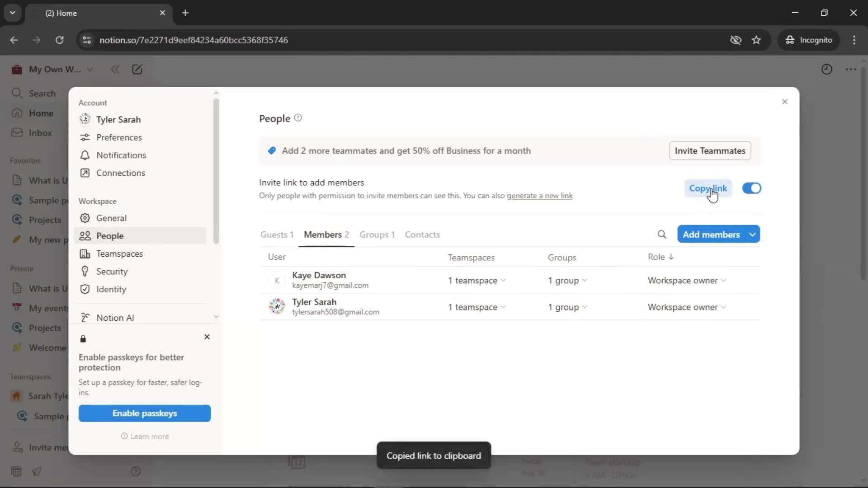Click the Notion AI icon
This screenshot has width=868, height=488.
tap(85, 318)
